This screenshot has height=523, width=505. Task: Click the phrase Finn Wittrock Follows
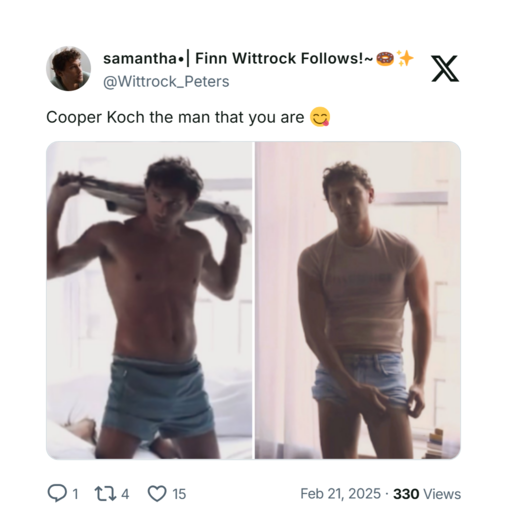282,59
